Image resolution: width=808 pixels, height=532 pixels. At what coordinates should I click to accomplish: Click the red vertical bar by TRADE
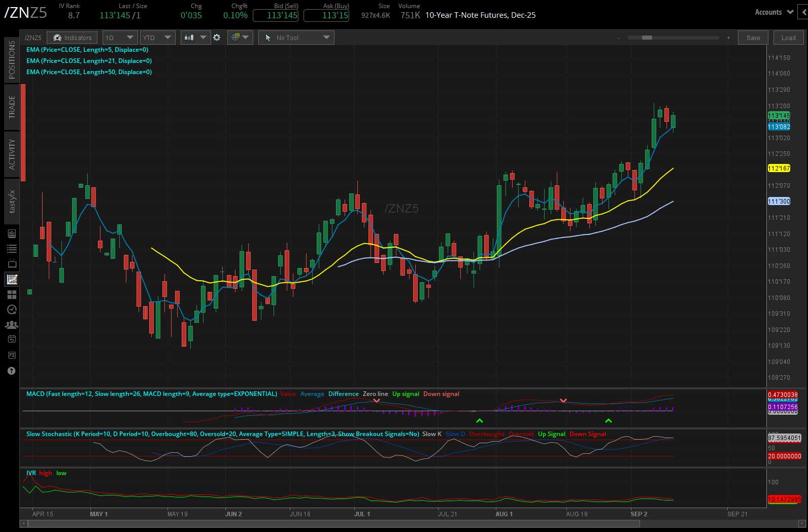coord(23,132)
